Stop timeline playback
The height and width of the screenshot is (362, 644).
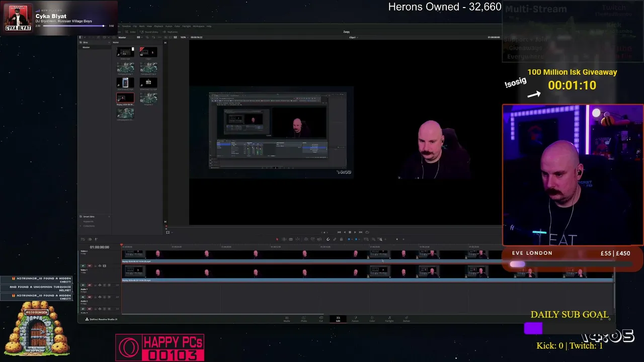click(x=350, y=232)
